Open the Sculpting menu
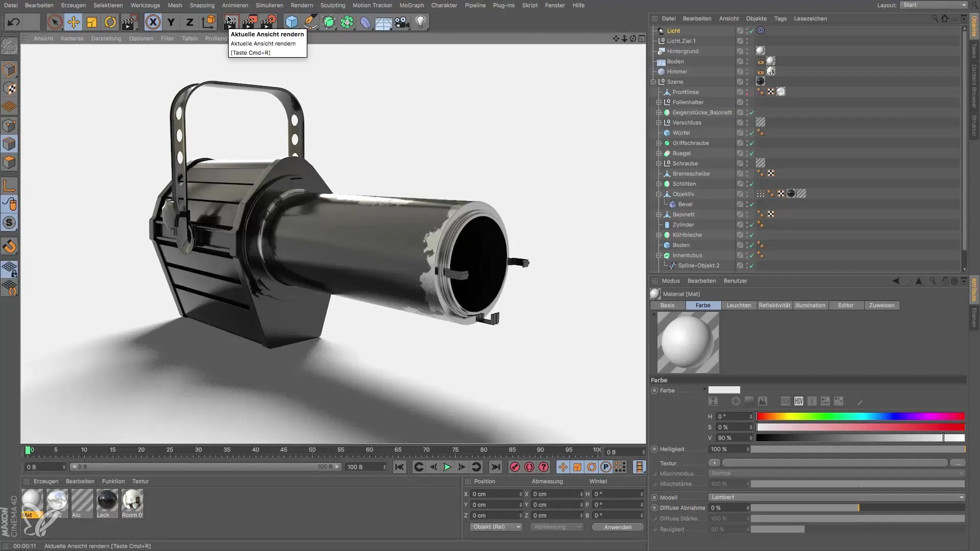 pos(333,5)
